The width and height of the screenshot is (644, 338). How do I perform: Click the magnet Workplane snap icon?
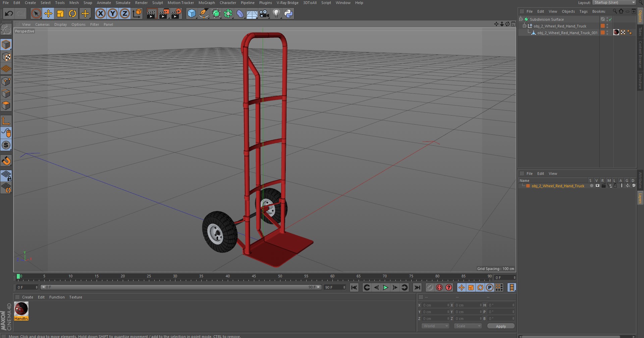[6, 161]
